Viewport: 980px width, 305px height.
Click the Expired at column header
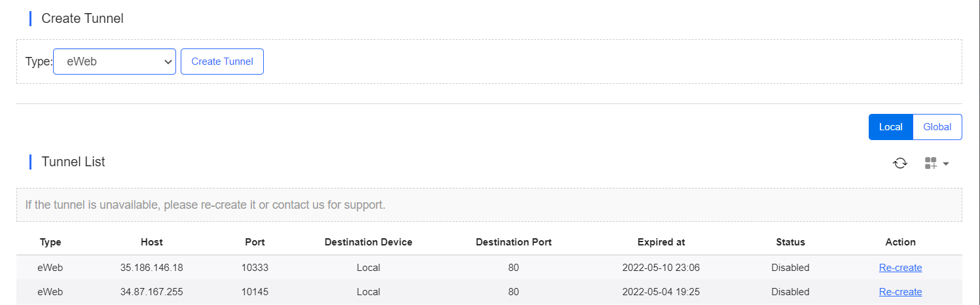(x=661, y=242)
